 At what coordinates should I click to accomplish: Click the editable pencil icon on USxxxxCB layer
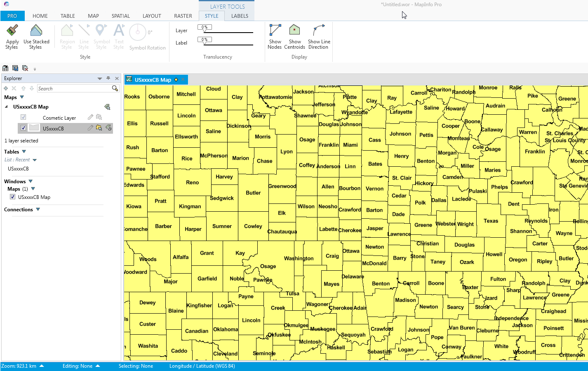(x=90, y=128)
